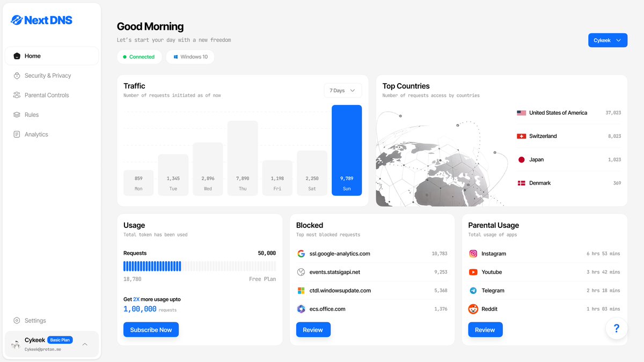Click the Security & Privacy shield icon
Screen dimensions: 644x362
17,76
